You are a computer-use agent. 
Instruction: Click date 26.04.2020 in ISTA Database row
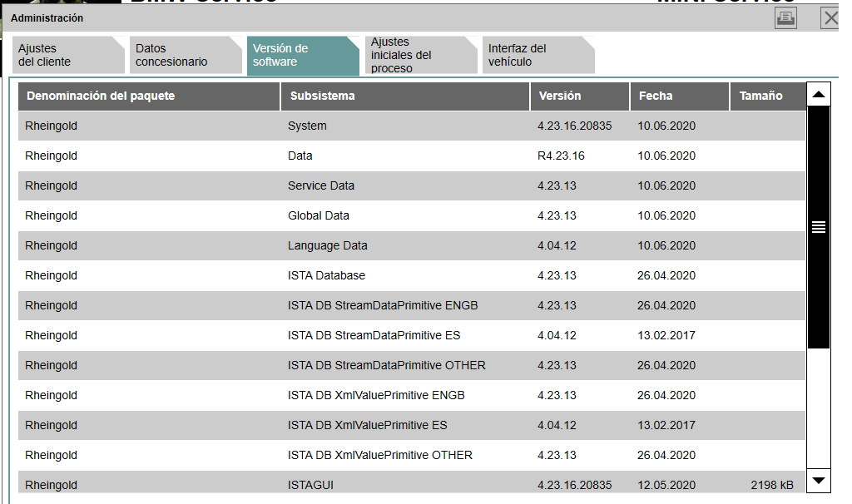click(666, 275)
